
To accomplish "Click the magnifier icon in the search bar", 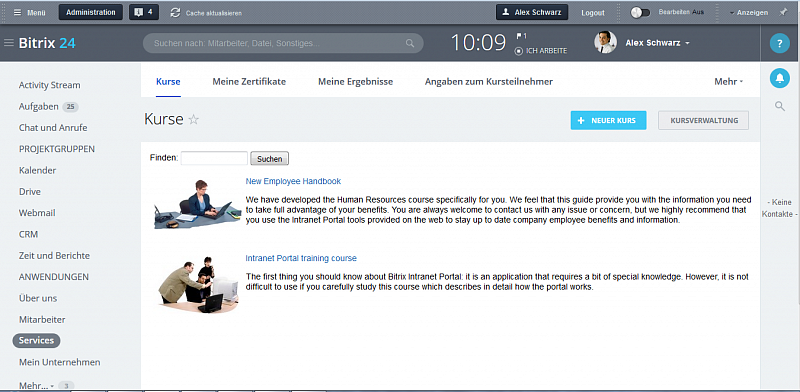I will pyautogui.click(x=410, y=43).
